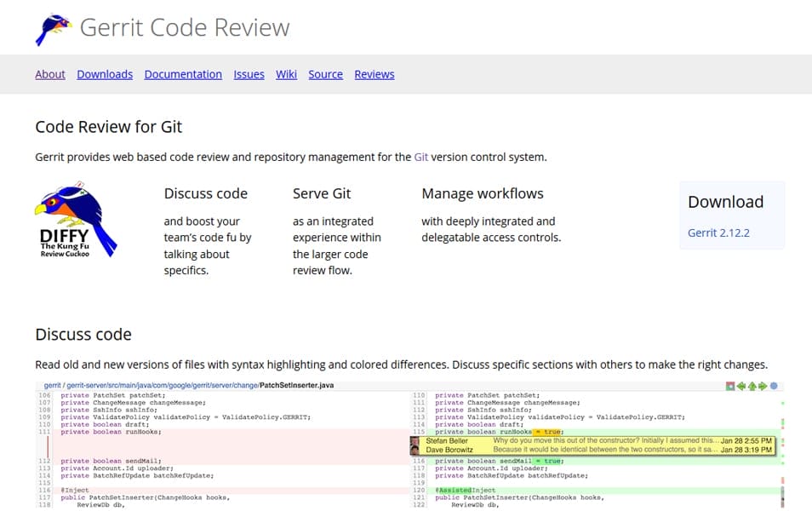812x511 pixels.
Task: Click the red-green diff view icon in diff header
Action: pos(730,386)
